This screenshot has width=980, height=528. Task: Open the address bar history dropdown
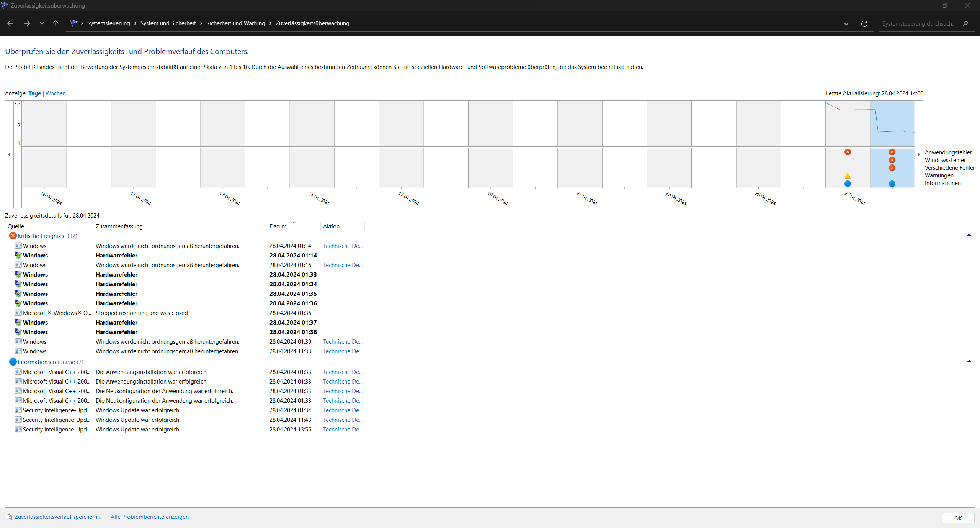click(846, 24)
